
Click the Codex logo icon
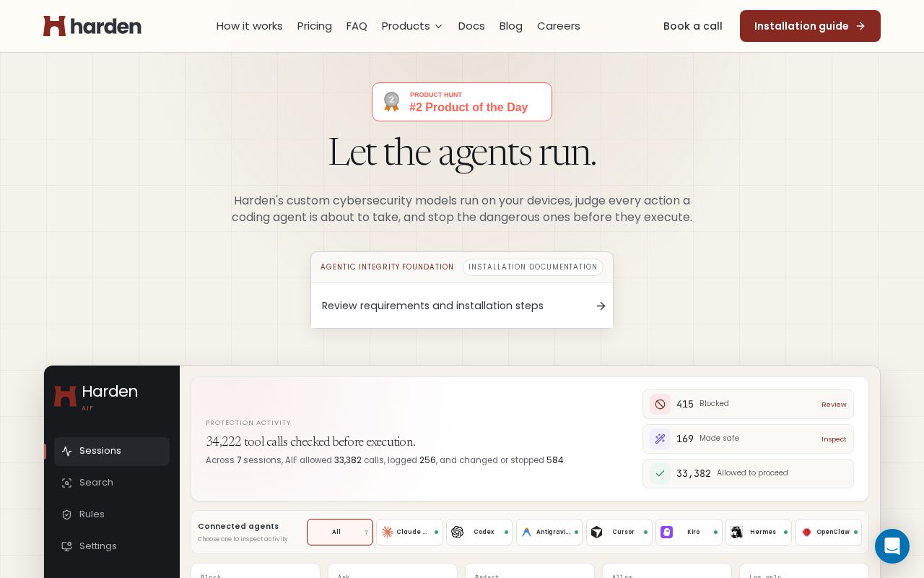click(457, 532)
